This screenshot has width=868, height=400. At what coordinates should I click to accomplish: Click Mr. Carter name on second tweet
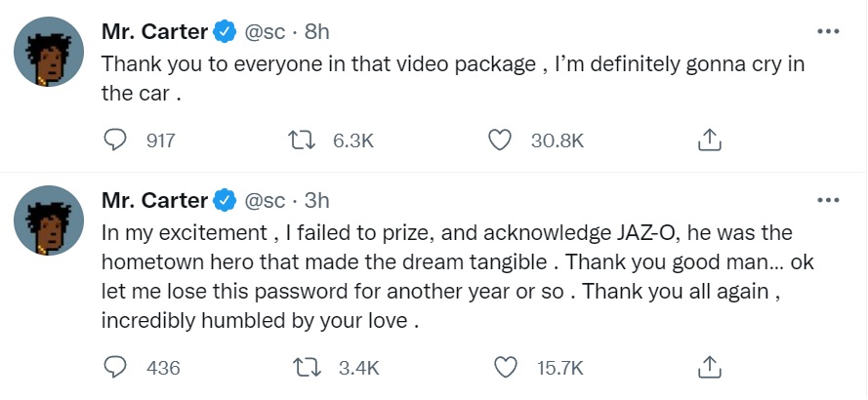[x=154, y=201]
